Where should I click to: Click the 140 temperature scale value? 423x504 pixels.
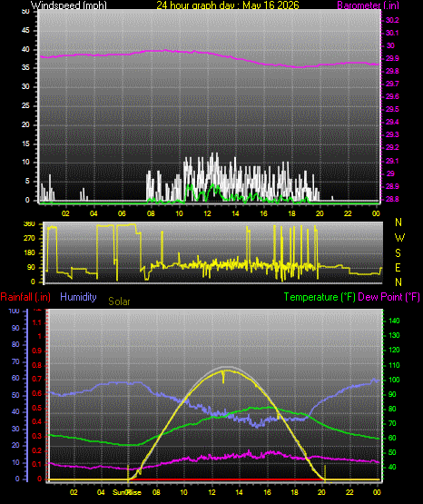(x=394, y=321)
